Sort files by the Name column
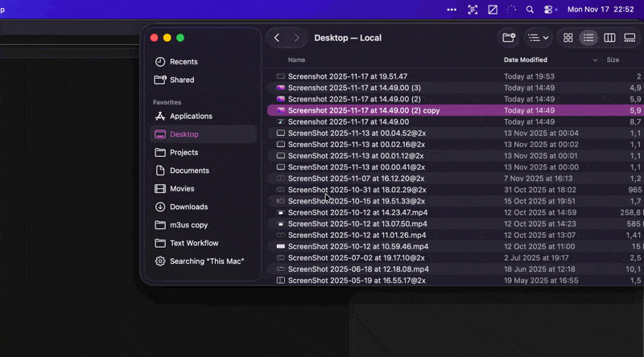The width and height of the screenshot is (644, 357). point(296,60)
